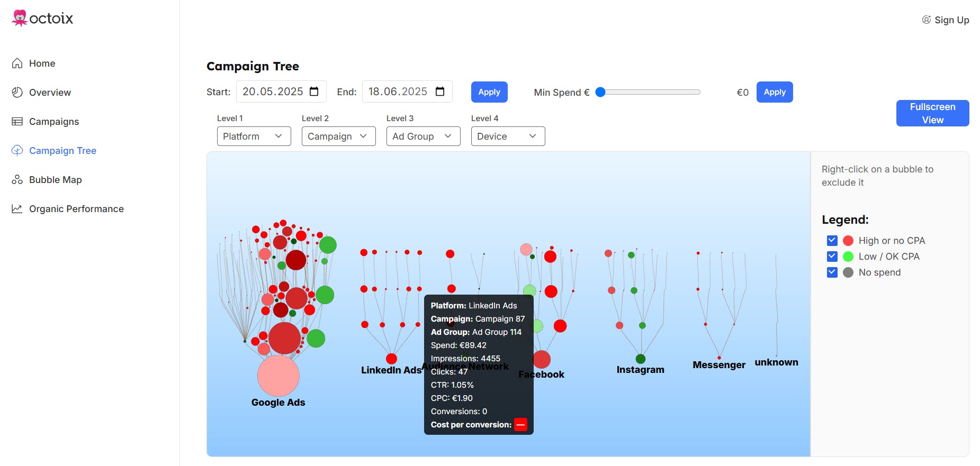Click the Campaign Tree heading

(253, 66)
